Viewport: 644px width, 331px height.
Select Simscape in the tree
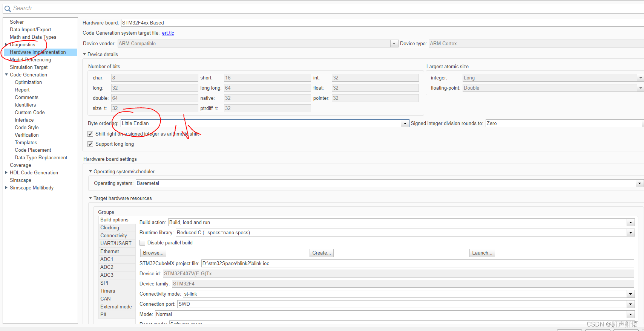(x=20, y=180)
